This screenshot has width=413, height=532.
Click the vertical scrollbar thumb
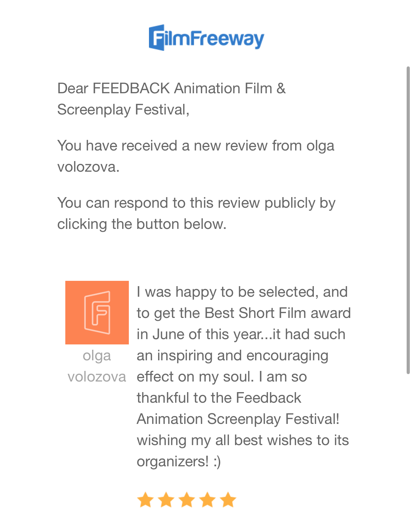[x=408, y=219]
